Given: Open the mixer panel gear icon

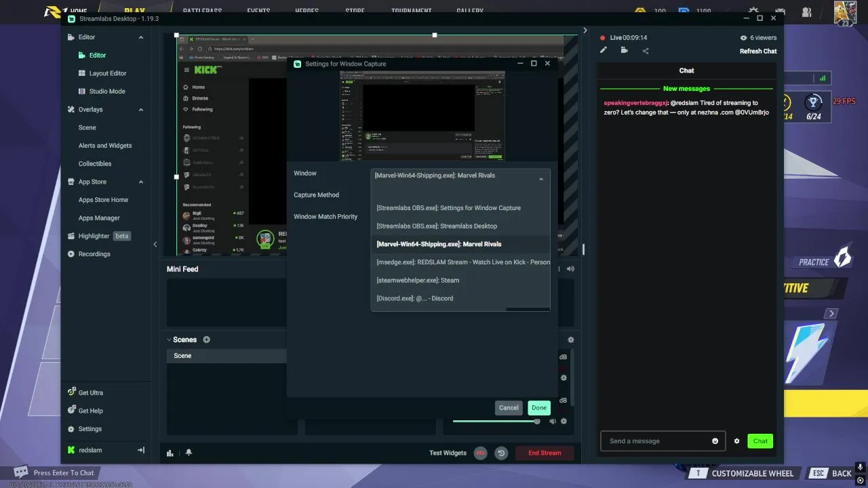Looking at the screenshot, I should (571, 340).
